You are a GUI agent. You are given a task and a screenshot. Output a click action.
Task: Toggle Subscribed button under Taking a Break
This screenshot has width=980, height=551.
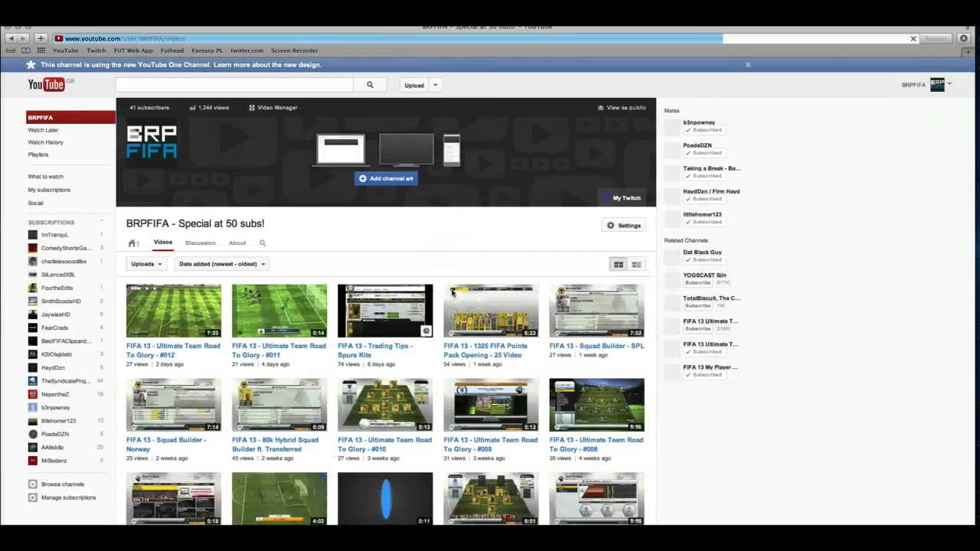pos(704,176)
